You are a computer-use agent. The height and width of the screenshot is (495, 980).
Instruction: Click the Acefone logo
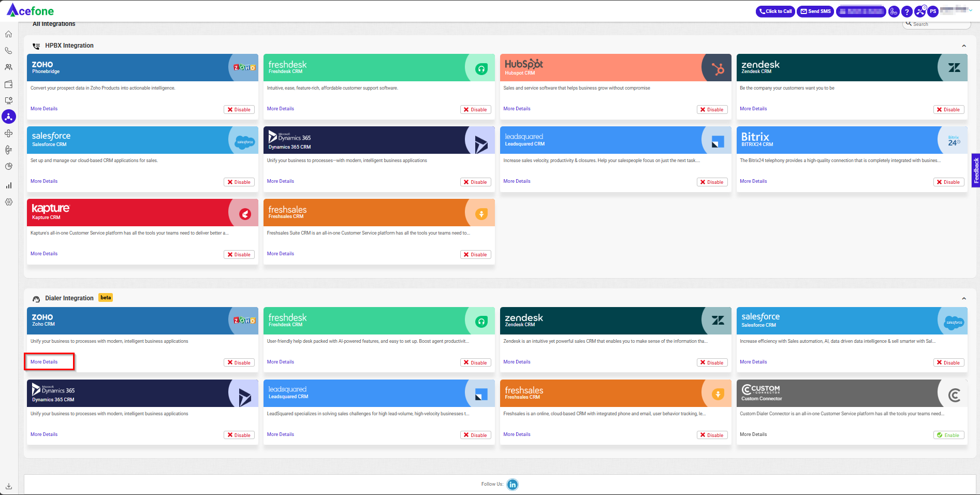tap(30, 10)
